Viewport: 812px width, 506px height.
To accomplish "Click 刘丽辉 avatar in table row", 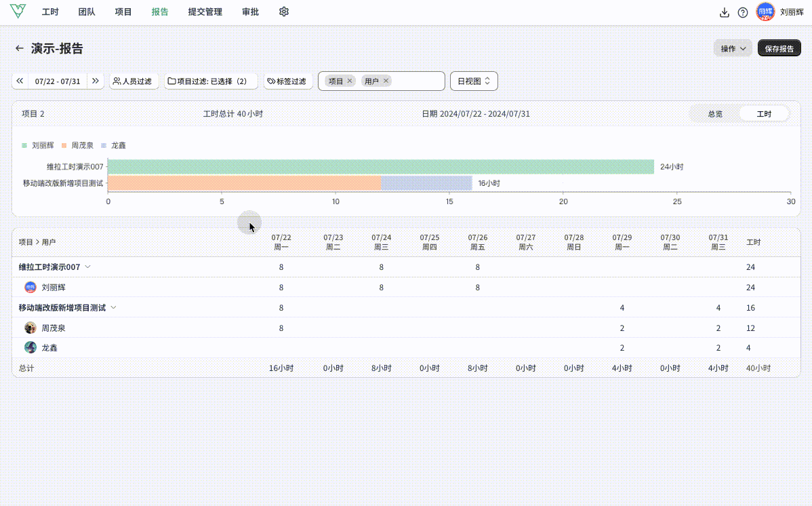I will [x=31, y=287].
